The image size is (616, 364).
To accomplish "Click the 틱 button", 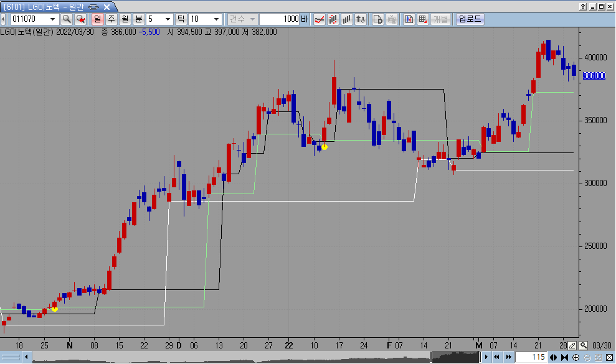I will click(x=181, y=19).
